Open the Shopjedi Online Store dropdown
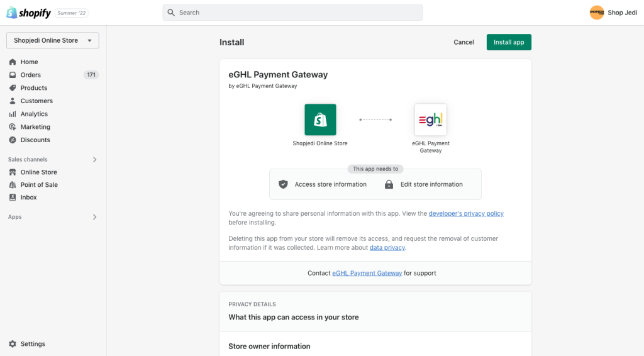Image resolution: width=644 pixels, height=356 pixels. pyautogui.click(x=53, y=40)
